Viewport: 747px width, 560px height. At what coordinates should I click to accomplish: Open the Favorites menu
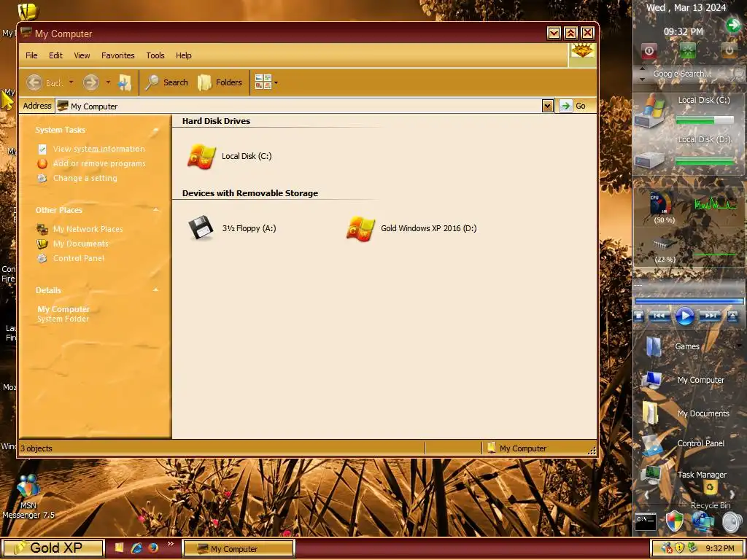point(118,55)
